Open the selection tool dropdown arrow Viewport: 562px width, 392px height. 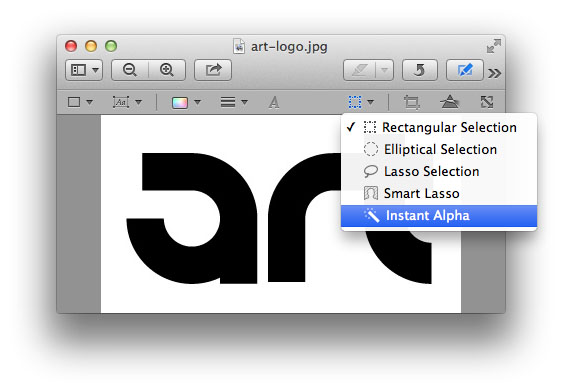coord(371,102)
